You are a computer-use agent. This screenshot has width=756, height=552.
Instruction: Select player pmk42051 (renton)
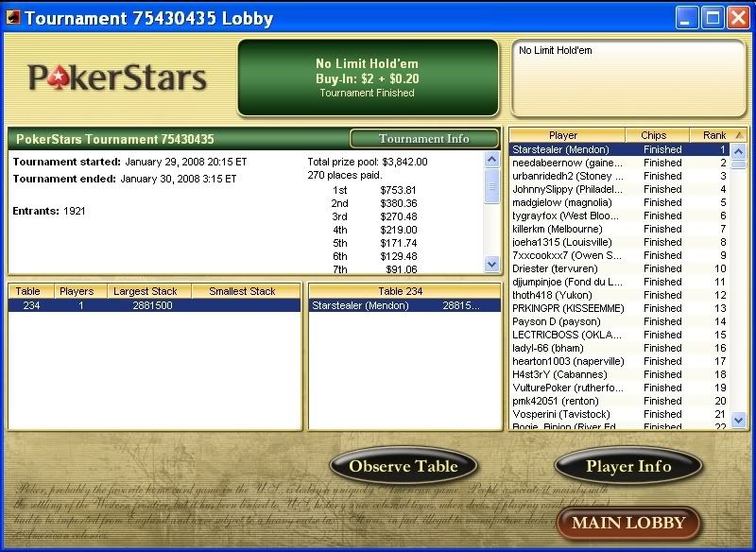[x=620, y=401]
